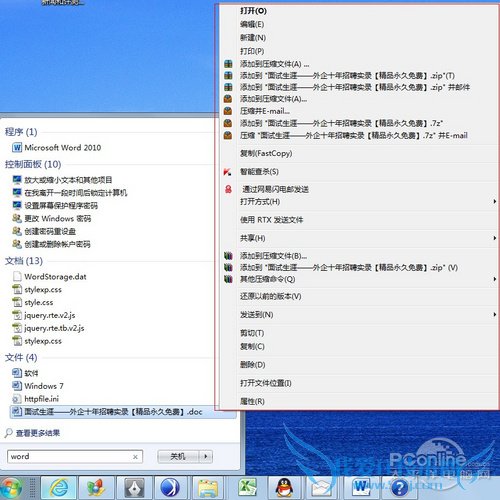Click the red NetEase mail icon in context menu
Screen dimensions: 500x500
tap(228, 189)
